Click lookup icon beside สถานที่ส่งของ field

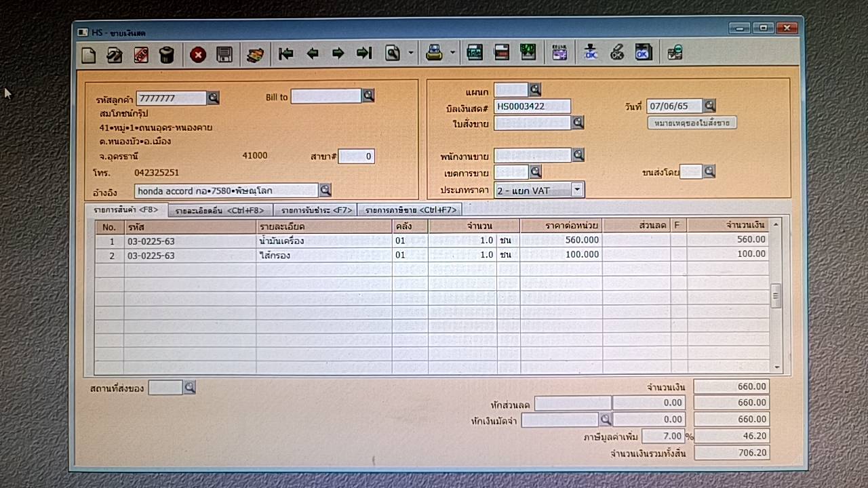click(189, 388)
